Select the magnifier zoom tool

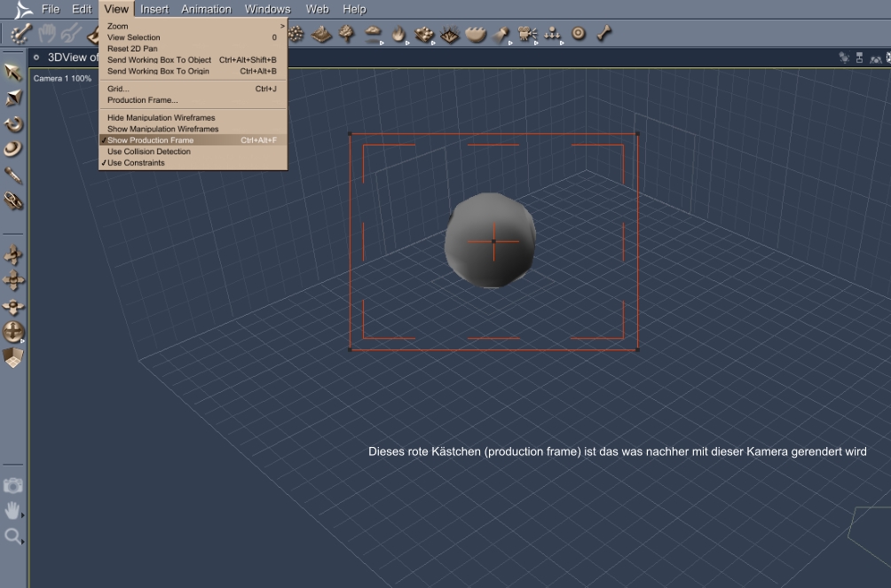pos(12,536)
